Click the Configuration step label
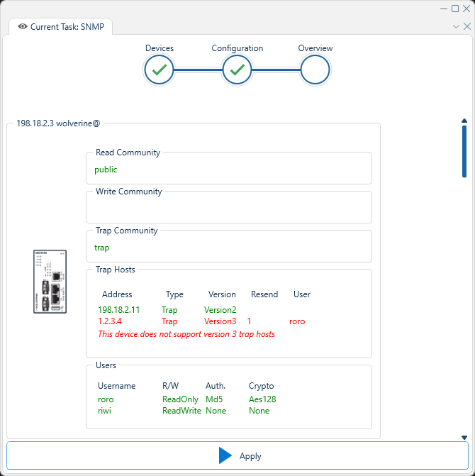475x476 pixels. coord(238,48)
